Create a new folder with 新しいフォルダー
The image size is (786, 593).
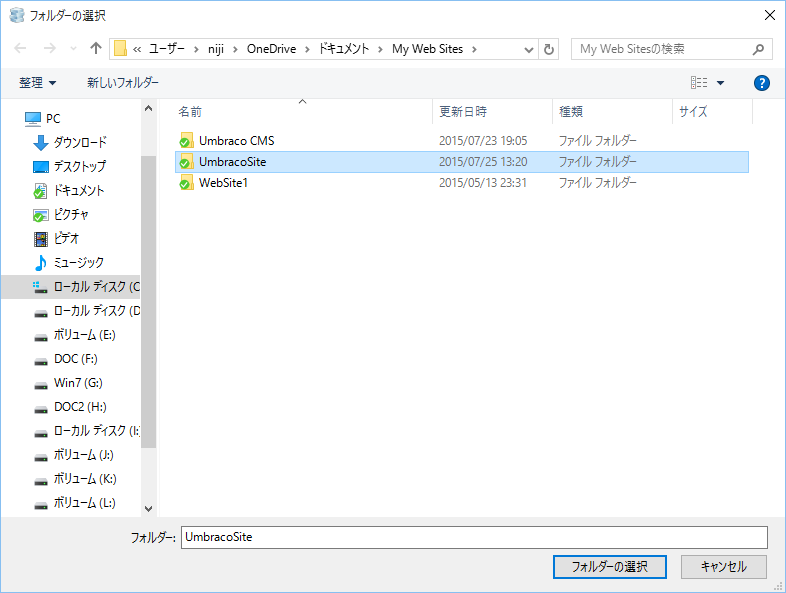(x=122, y=83)
